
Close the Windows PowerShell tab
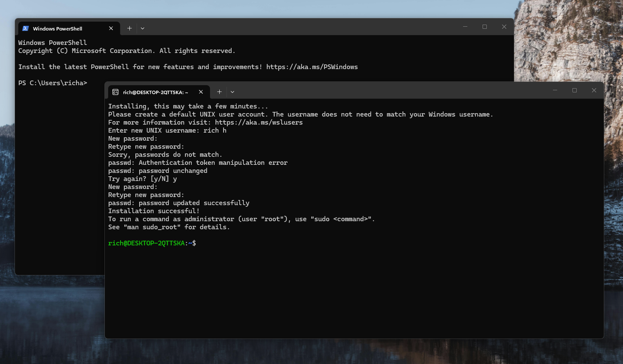111,29
